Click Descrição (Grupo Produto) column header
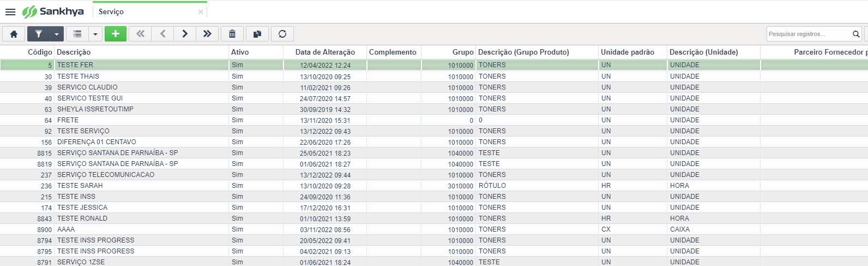 click(x=537, y=52)
